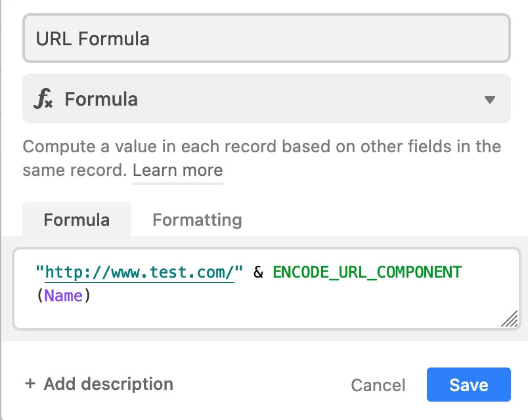Click inside the formula editor text area

pyautogui.click(x=267, y=289)
